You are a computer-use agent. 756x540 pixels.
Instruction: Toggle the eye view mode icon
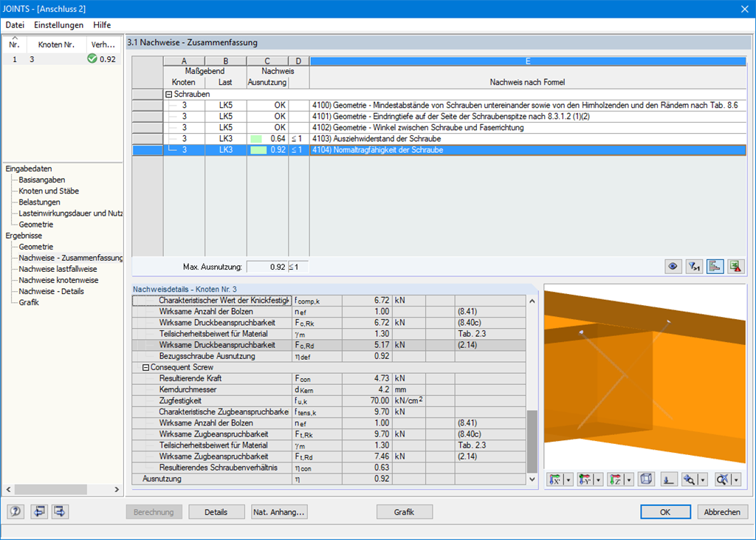click(x=673, y=267)
